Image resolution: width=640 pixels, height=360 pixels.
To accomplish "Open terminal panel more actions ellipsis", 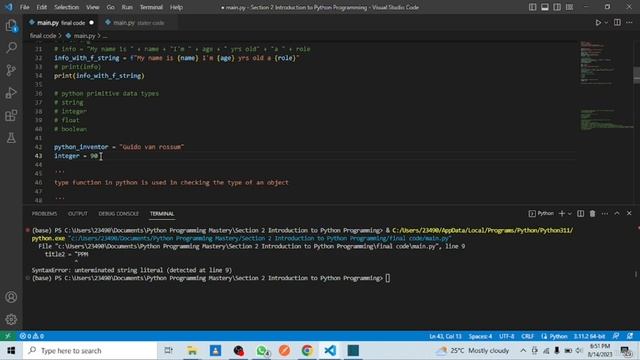I will coord(604,213).
